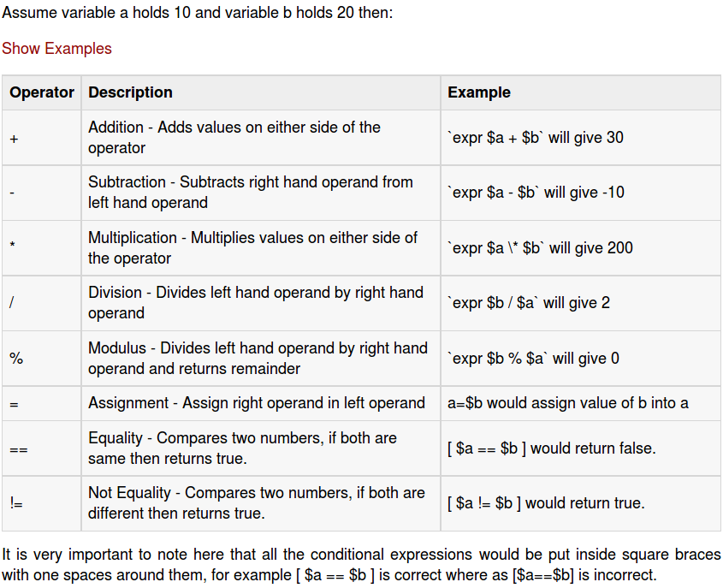Click the Division description text
Screen dimensions: 723x588
point(255,303)
